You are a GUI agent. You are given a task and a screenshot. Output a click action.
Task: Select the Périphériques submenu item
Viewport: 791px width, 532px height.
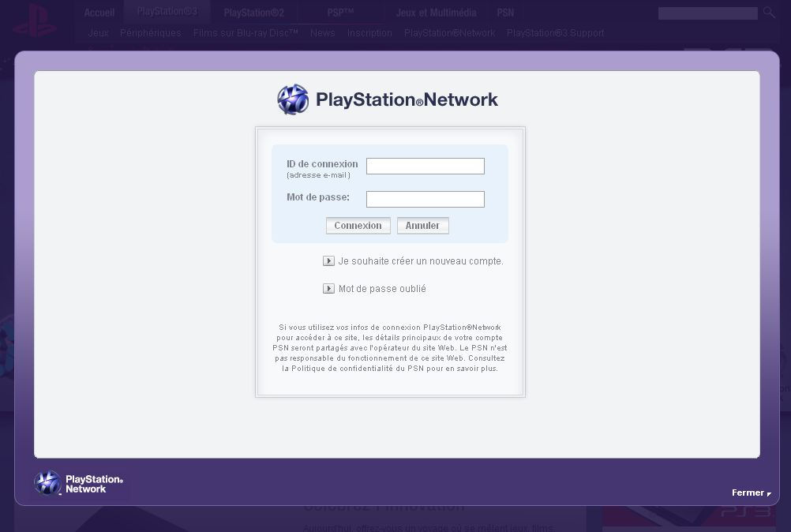(x=150, y=33)
